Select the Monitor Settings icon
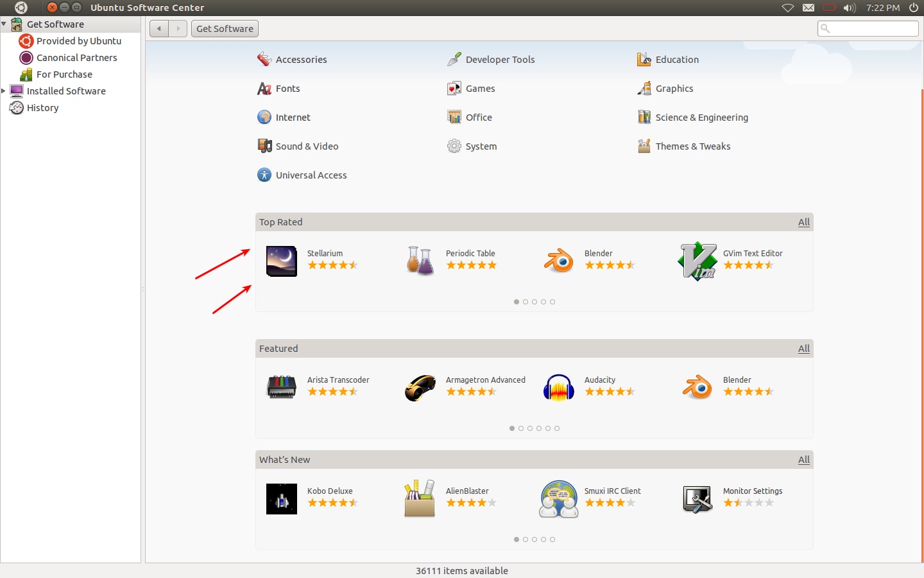 point(697,499)
